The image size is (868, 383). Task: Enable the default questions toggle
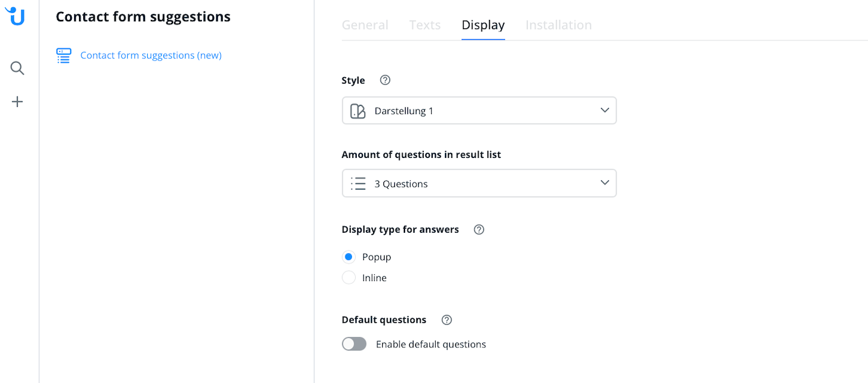point(354,344)
